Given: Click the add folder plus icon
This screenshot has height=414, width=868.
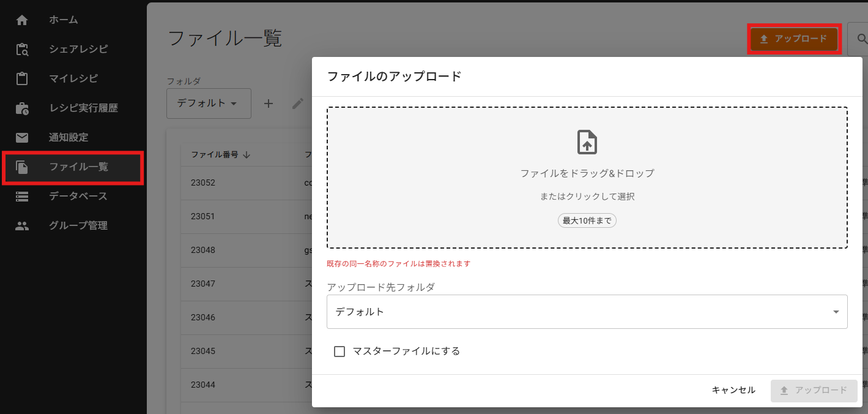Looking at the screenshot, I should pos(268,103).
